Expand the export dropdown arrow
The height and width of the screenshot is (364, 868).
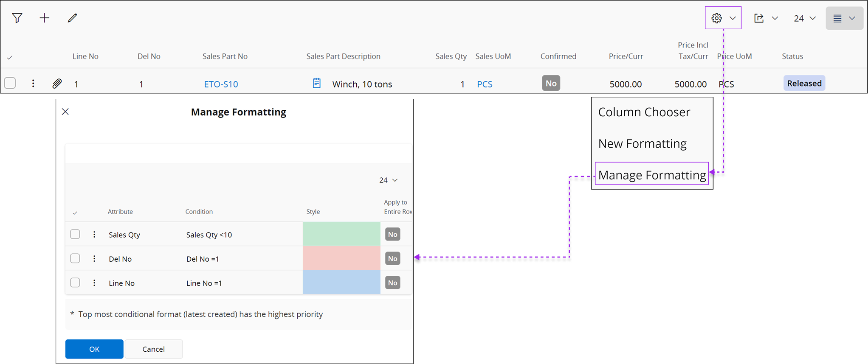[775, 18]
